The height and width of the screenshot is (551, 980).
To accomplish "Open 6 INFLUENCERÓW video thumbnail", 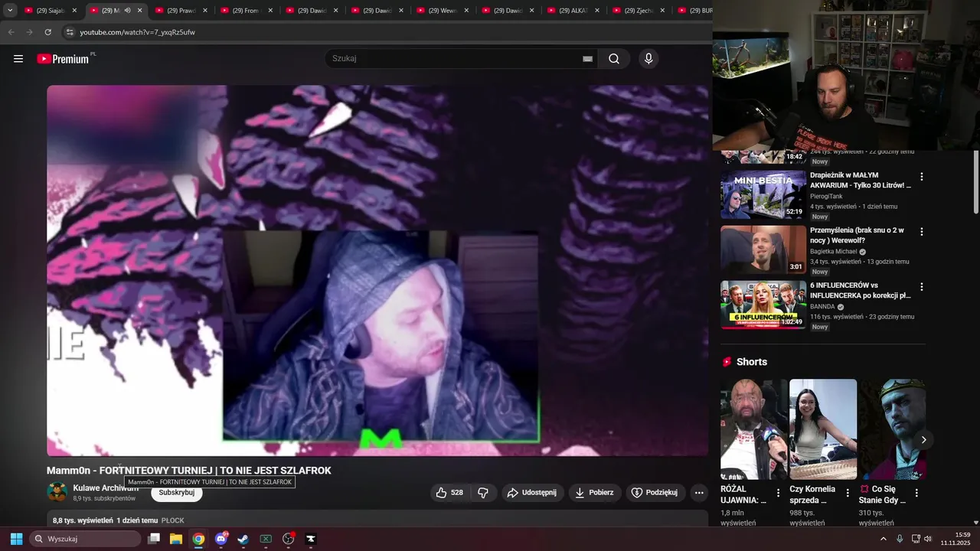I will click(763, 305).
